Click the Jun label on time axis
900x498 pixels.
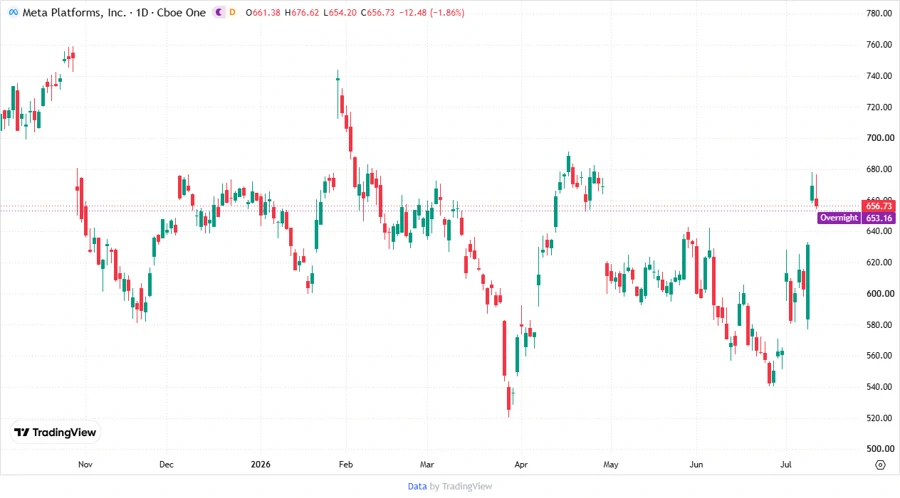[x=696, y=464]
